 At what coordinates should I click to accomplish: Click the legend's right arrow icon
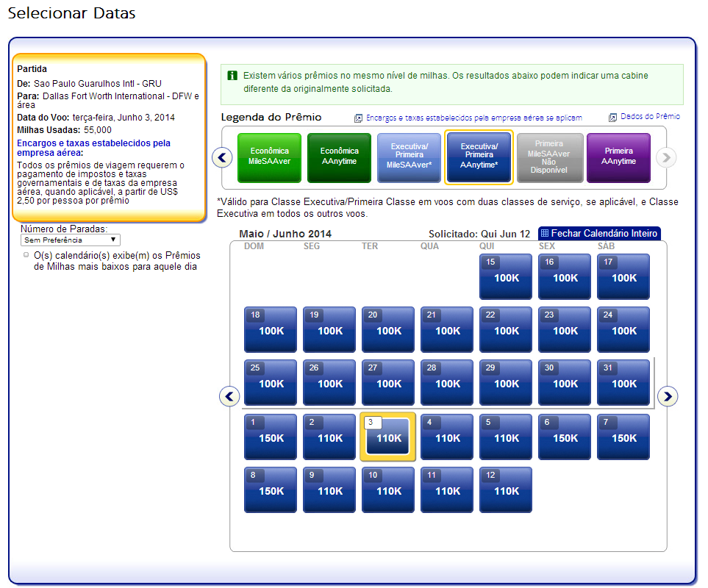coord(666,157)
